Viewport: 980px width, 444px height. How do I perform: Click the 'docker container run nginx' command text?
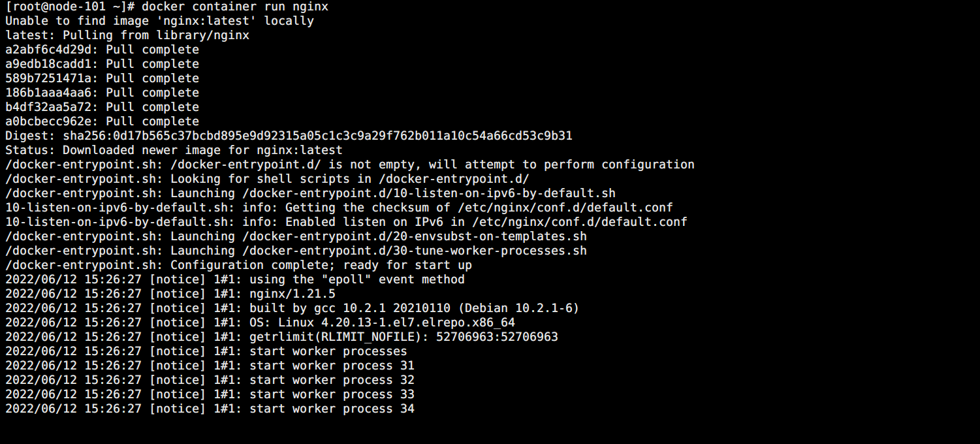point(234,7)
